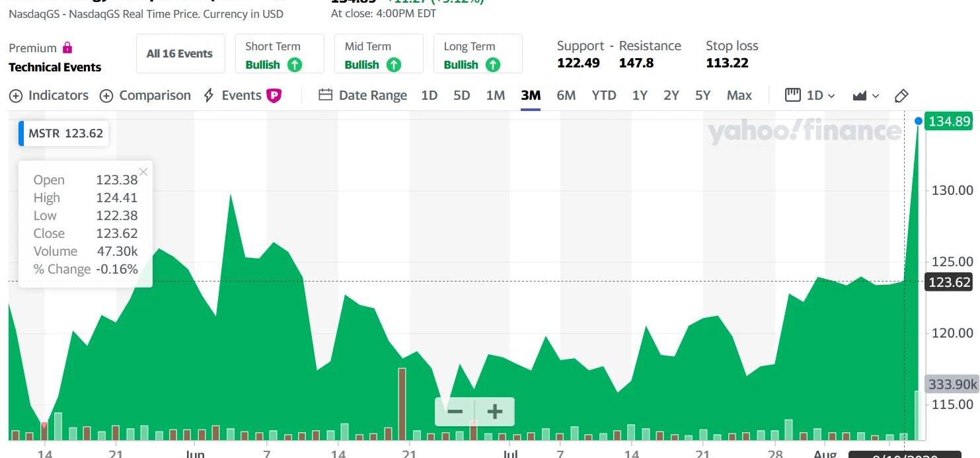This screenshot has width=980, height=458.
Task: Close the OHLC tooltip box
Action: pos(143,172)
